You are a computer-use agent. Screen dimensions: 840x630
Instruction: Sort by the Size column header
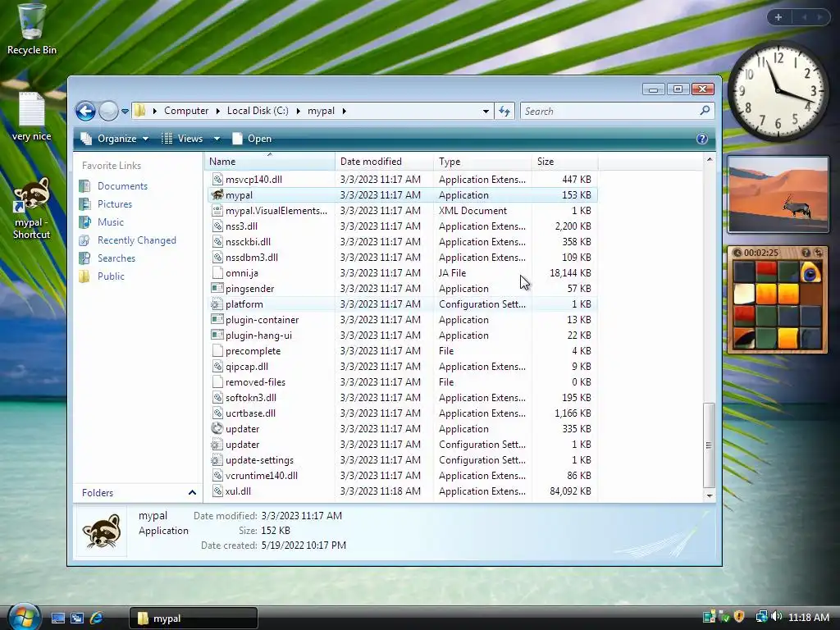tap(564, 162)
